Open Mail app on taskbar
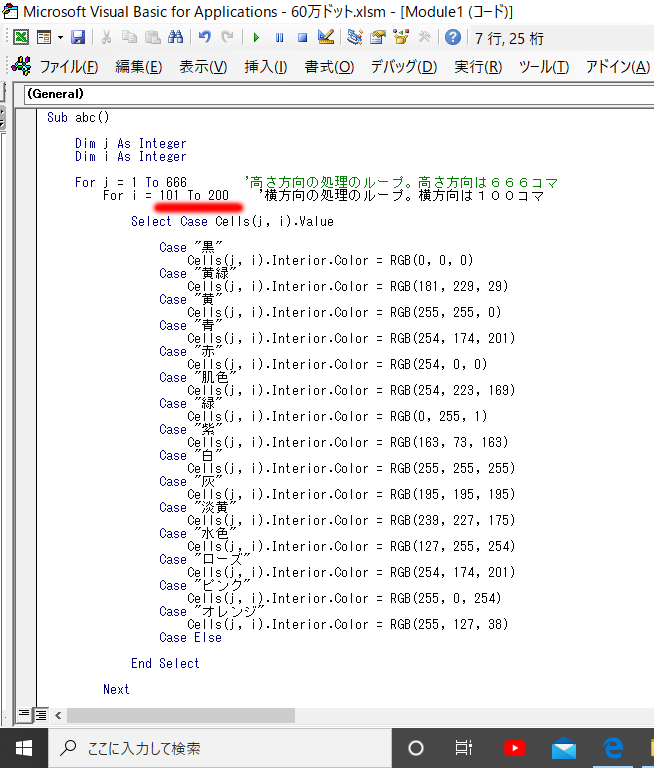The height and width of the screenshot is (768, 654). [563, 748]
